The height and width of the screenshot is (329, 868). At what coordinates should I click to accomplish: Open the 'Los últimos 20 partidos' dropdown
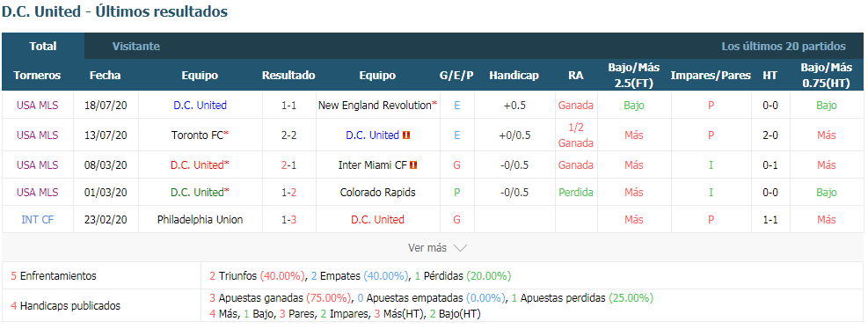784,47
